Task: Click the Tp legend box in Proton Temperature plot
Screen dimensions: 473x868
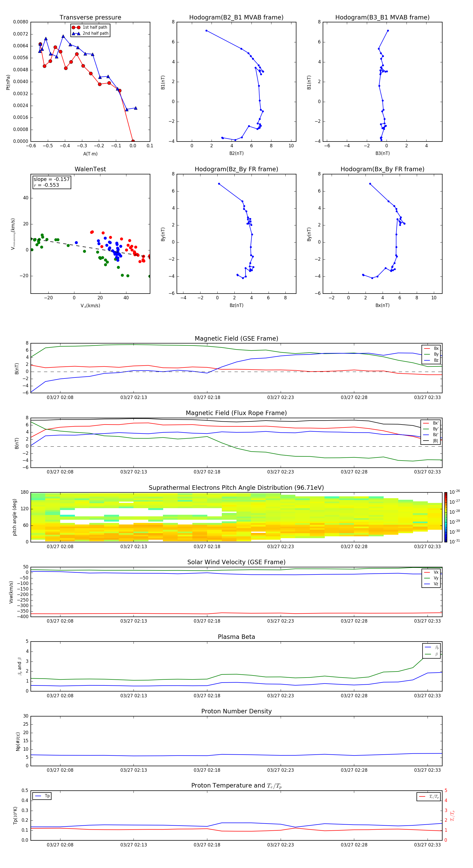Action: (42, 796)
